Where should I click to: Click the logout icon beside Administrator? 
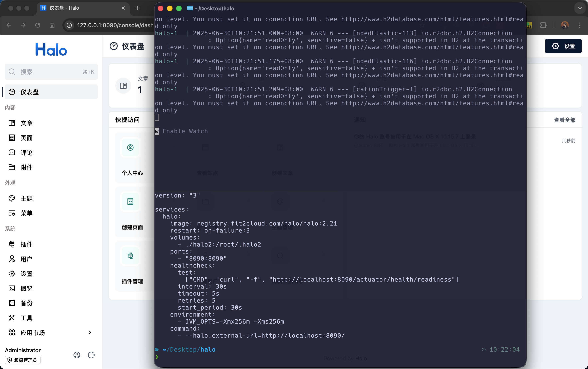coord(91,355)
